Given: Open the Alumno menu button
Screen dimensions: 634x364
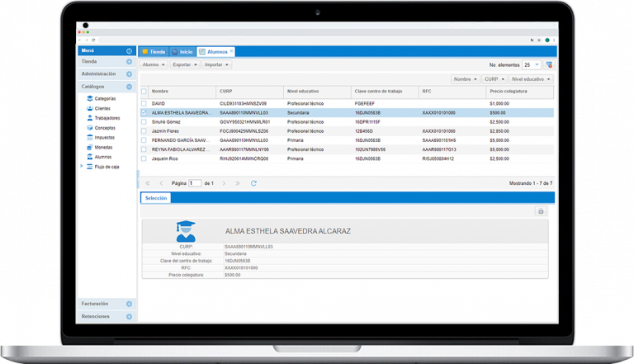Looking at the screenshot, I should coord(154,64).
